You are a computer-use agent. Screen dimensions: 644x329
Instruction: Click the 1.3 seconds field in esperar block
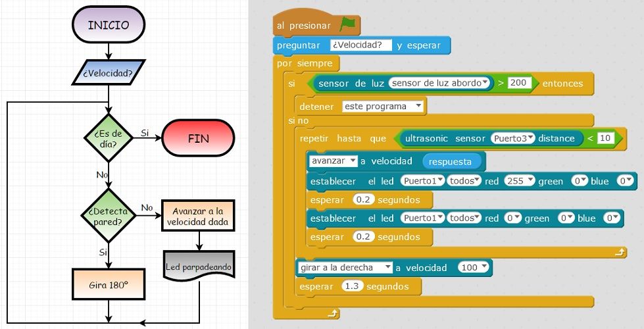coord(352,286)
